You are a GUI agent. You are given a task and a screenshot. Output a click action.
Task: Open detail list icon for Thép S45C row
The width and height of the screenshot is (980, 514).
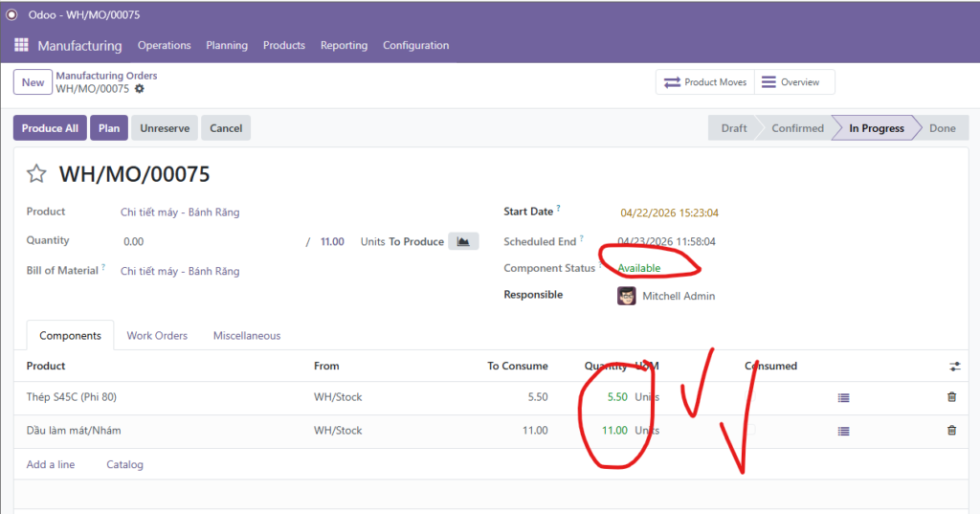point(843,397)
